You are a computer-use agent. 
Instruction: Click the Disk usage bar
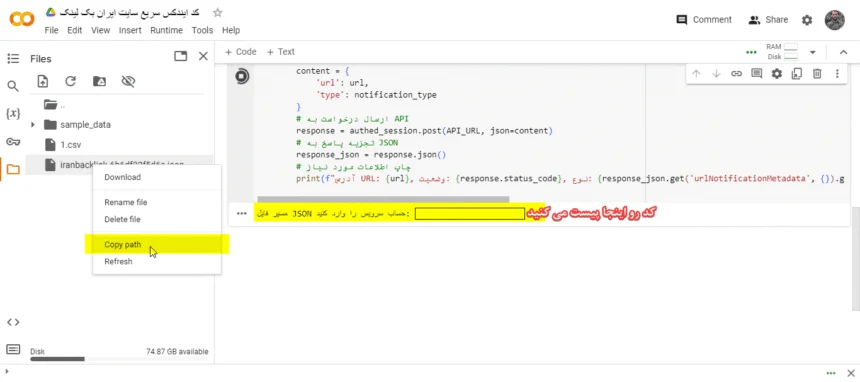[119, 359]
